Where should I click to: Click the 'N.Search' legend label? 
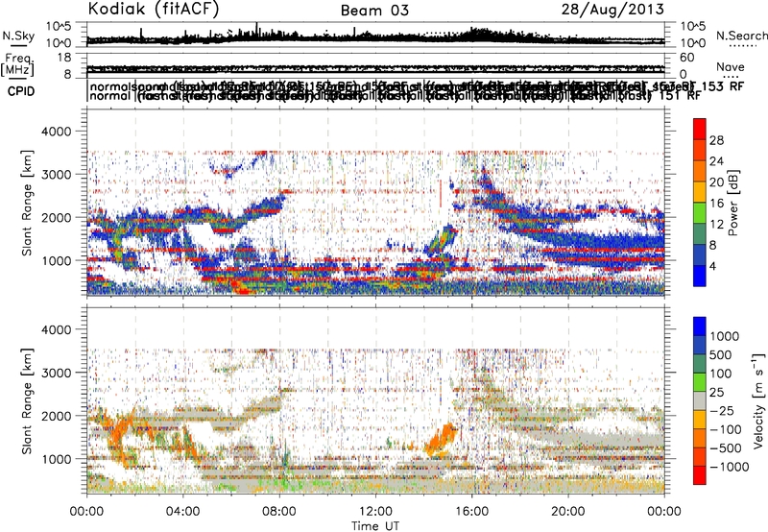(741, 36)
